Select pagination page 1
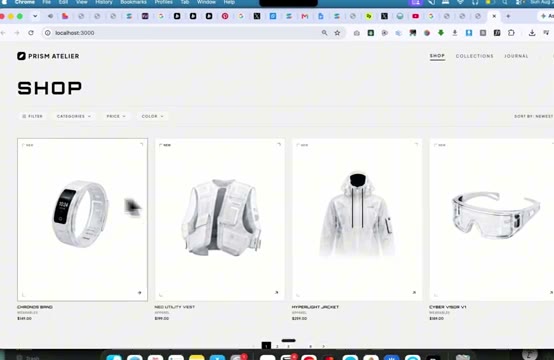Screen dimensions: 554x360 (x=266, y=346)
